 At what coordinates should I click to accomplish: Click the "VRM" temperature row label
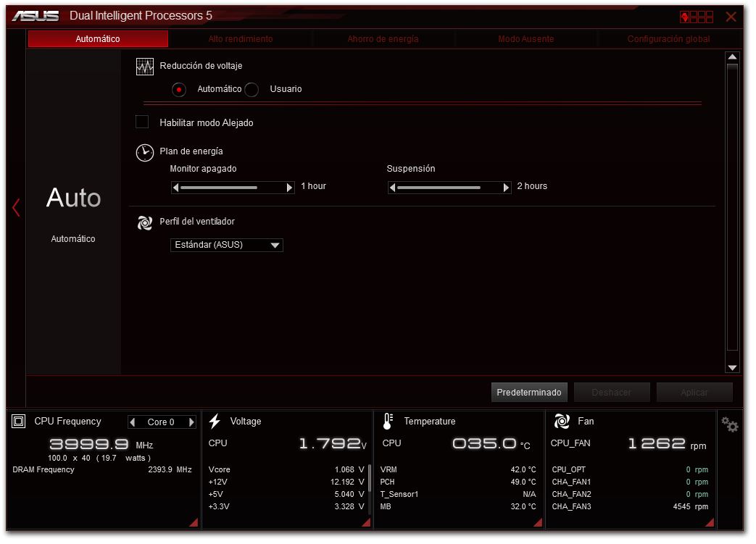[x=389, y=470]
